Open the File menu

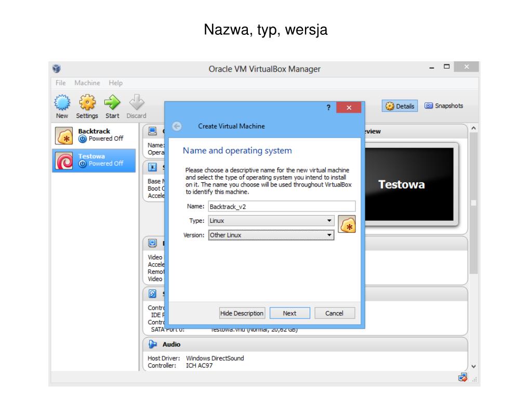tap(60, 83)
